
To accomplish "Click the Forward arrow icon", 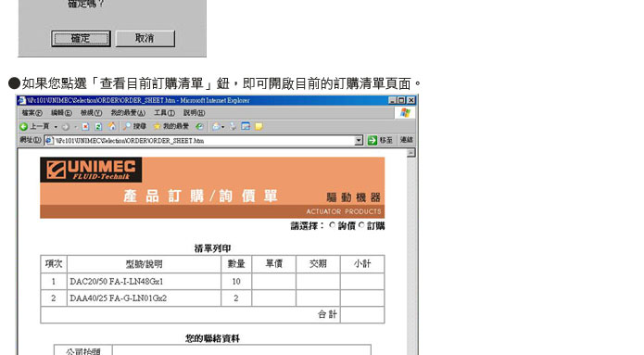I will click(65, 127).
